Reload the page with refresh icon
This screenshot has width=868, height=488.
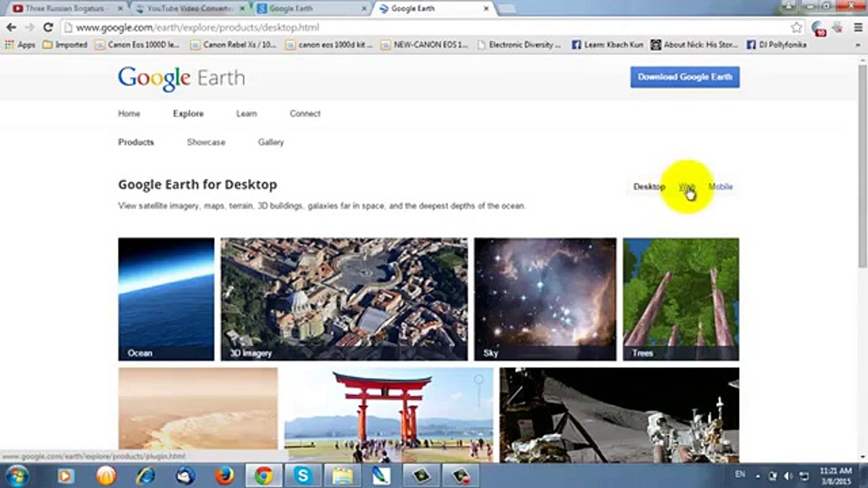point(48,28)
